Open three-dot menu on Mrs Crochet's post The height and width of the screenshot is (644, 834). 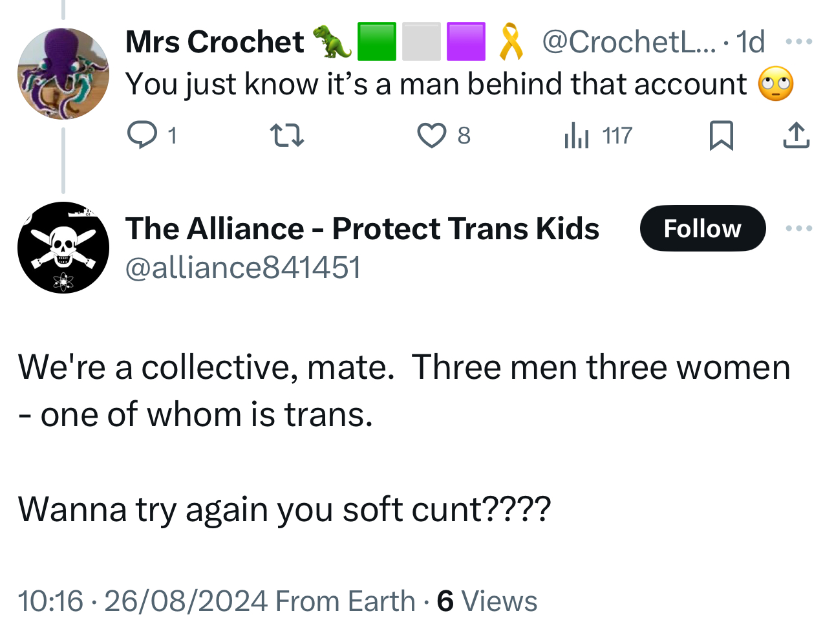pyautogui.click(x=798, y=42)
